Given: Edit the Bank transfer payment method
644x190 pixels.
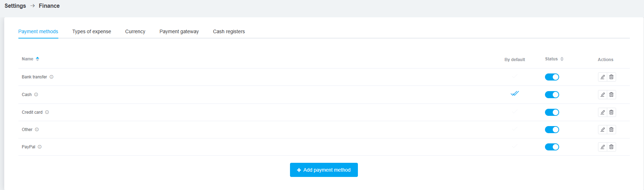Looking at the screenshot, I should pos(603,77).
